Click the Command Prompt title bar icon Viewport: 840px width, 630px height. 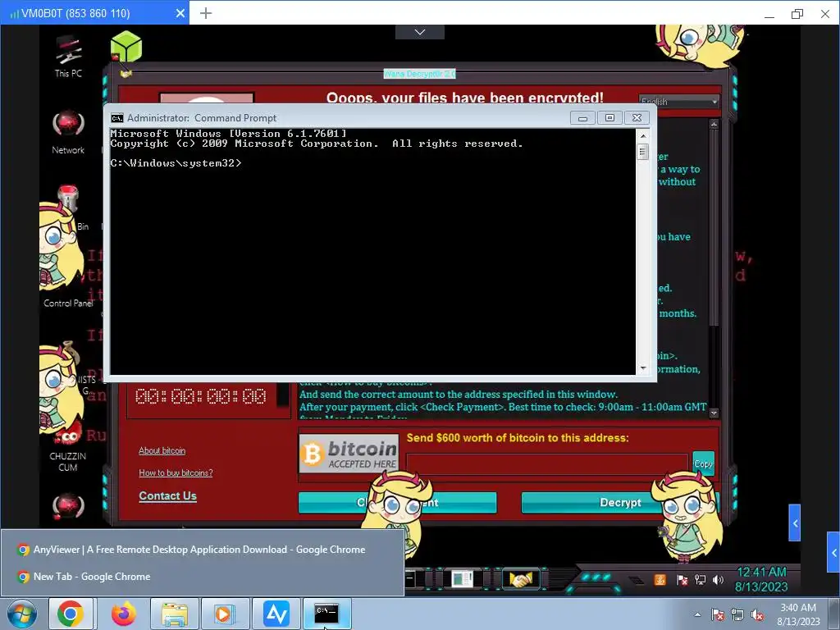pos(116,118)
